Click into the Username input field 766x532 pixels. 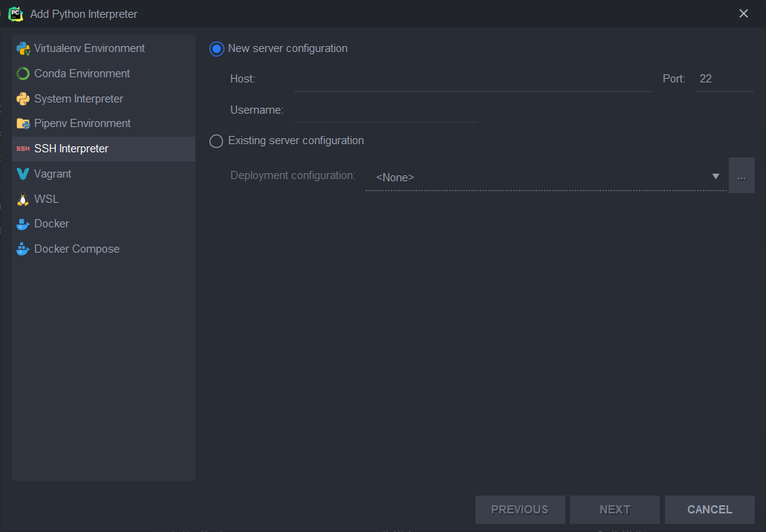coord(386,110)
